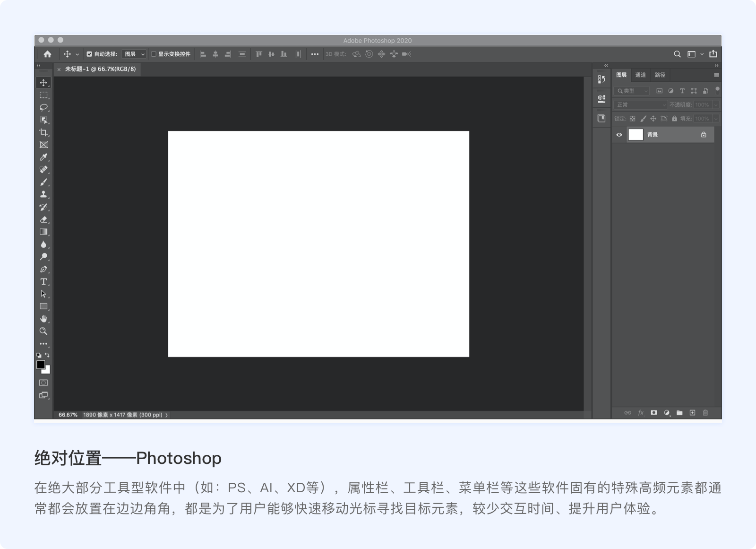This screenshot has height=549, width=756.
Task: Create a new layer group
Action: (679, 413)
